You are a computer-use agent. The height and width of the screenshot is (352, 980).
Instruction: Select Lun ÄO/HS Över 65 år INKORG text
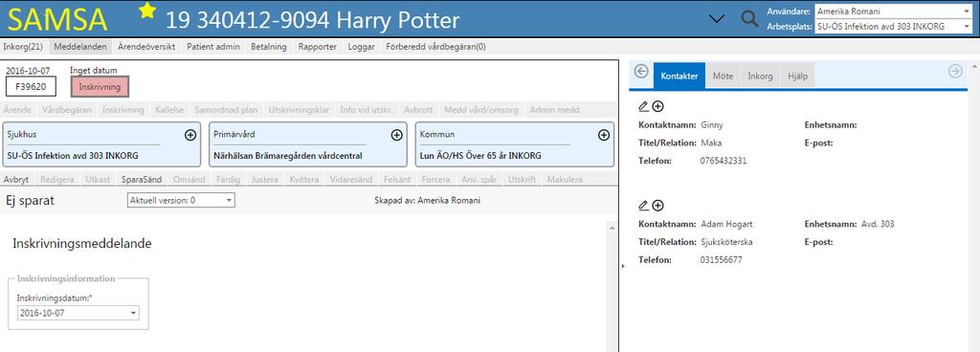click(x=480, y=155)
